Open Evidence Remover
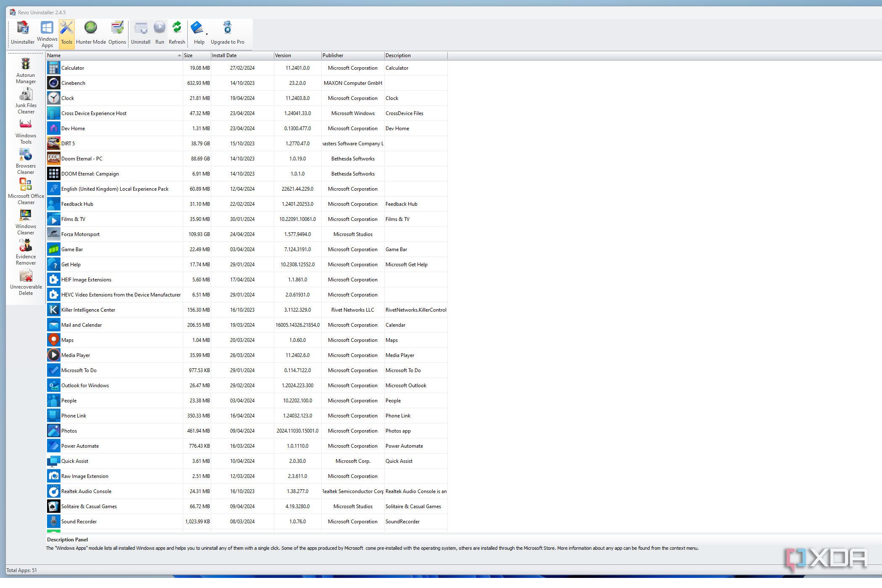The image size is (882, 588). [26, 252]
